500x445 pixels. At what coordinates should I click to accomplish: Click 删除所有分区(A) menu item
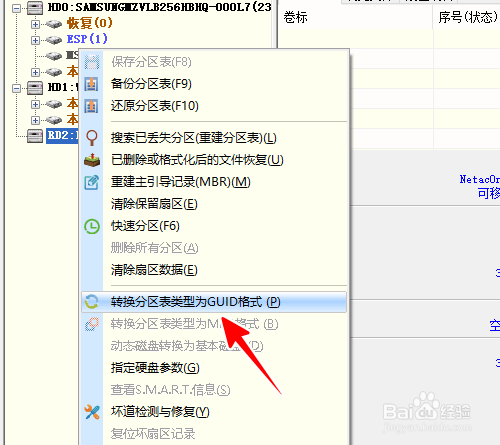214,248
